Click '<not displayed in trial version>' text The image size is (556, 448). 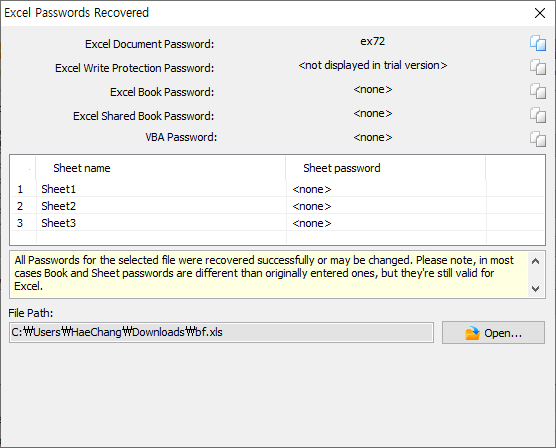[373, 65]
